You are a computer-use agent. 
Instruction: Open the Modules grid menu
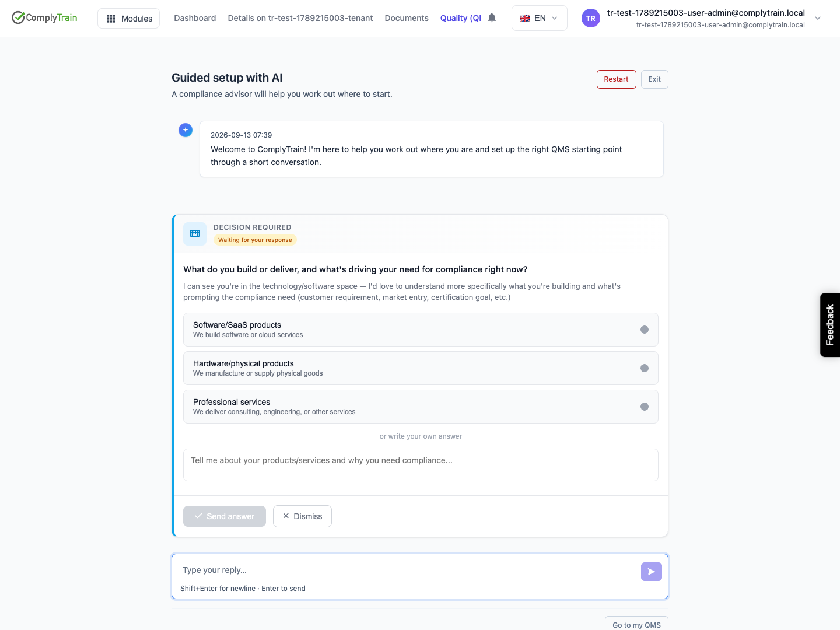point(129,19)
